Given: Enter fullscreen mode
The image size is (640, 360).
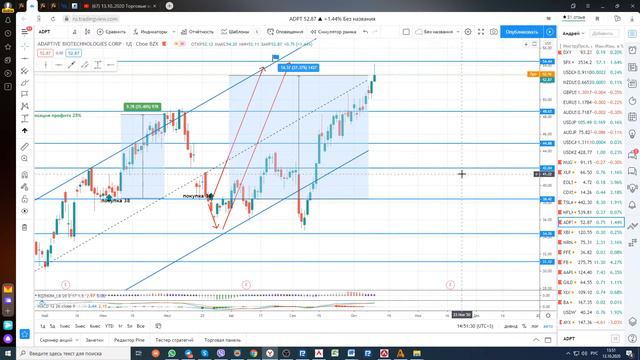Looking at the screenshot, I should pyautogui.click(x=481, y=32).
